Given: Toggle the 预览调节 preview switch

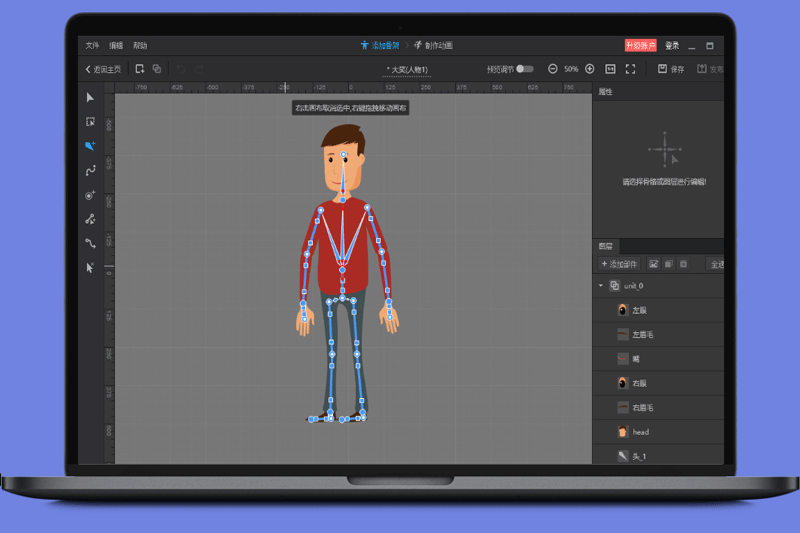Looking at the screenshot, I should (524, 69).
